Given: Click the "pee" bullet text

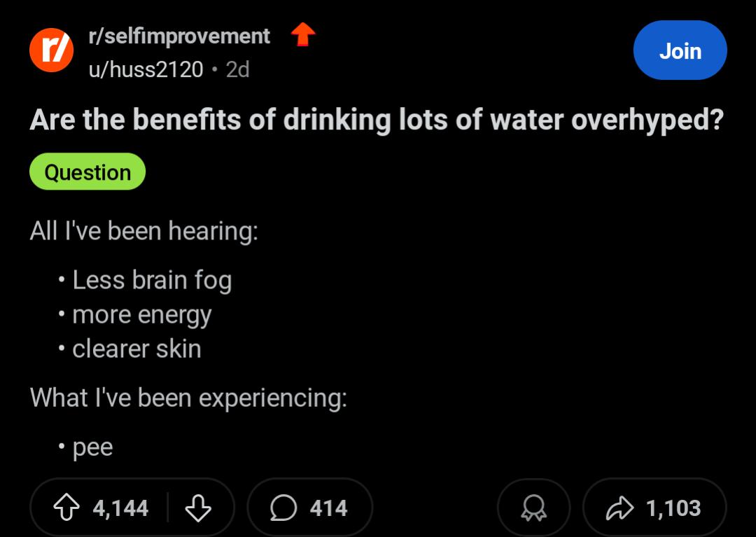Looking at the screenshot, I should pyautogui.click(x=92, y=447).
